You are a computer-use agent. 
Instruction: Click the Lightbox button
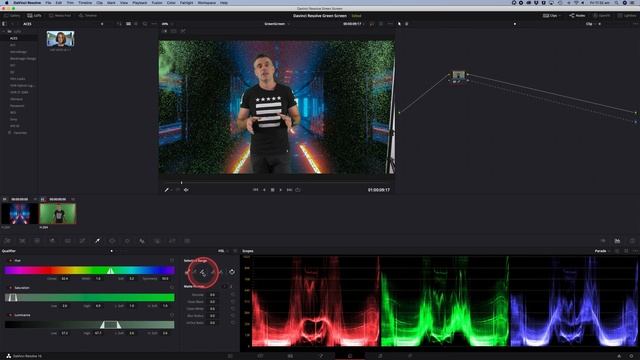(x=627, y=16)
